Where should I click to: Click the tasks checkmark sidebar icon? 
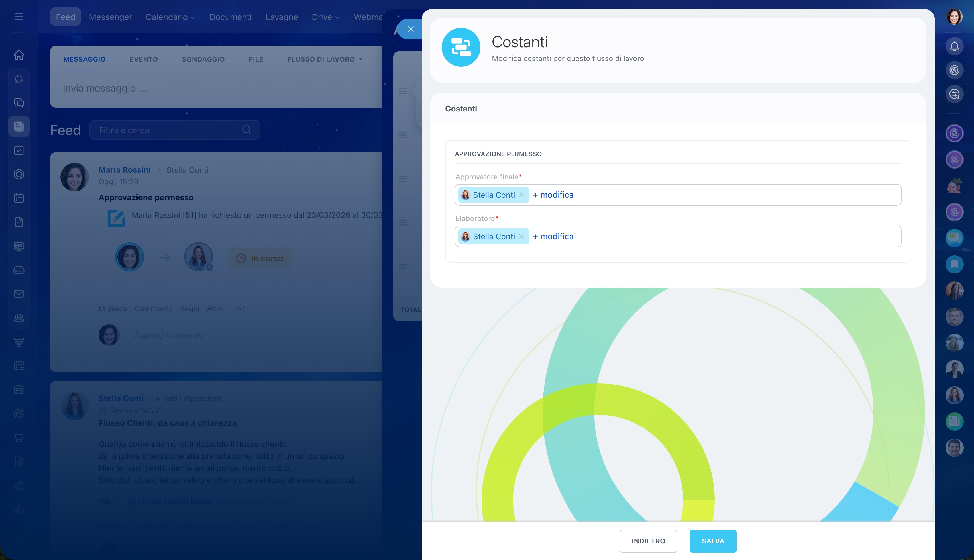click(x=19, y=150)
